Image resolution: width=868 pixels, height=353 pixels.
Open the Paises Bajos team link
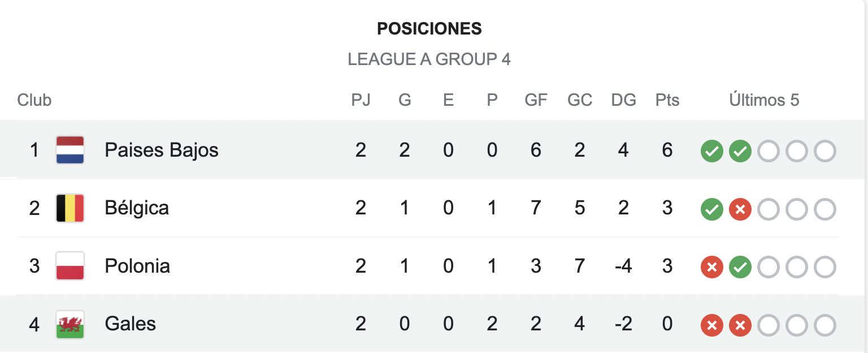point(162,150)
